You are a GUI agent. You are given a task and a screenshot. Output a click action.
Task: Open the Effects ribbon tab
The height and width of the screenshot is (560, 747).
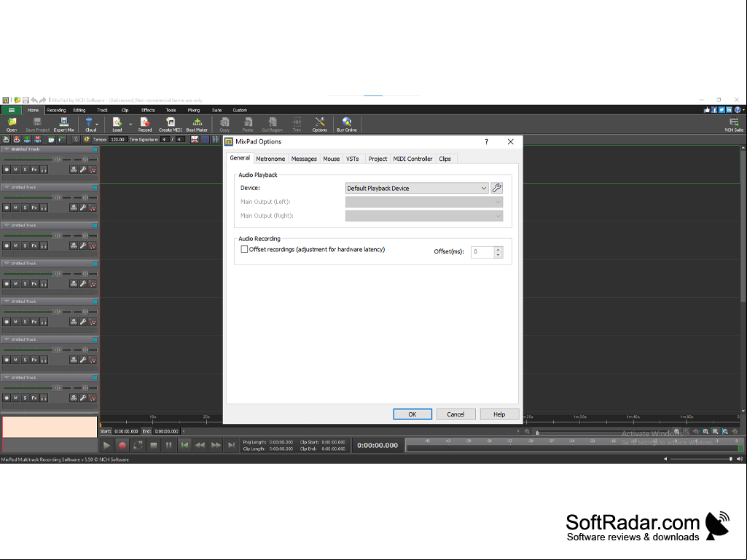coord(148,110)
